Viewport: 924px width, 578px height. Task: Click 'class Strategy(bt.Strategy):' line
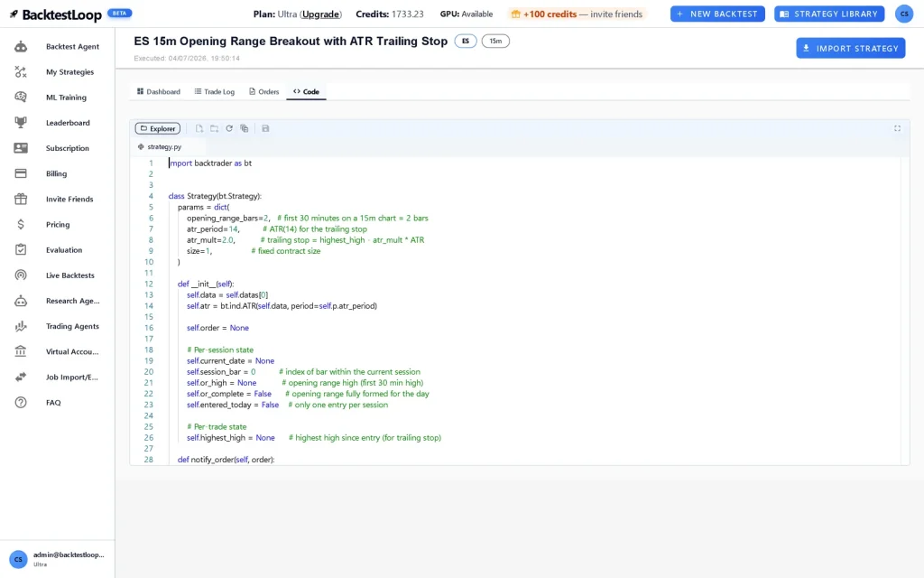coord(215,196)
